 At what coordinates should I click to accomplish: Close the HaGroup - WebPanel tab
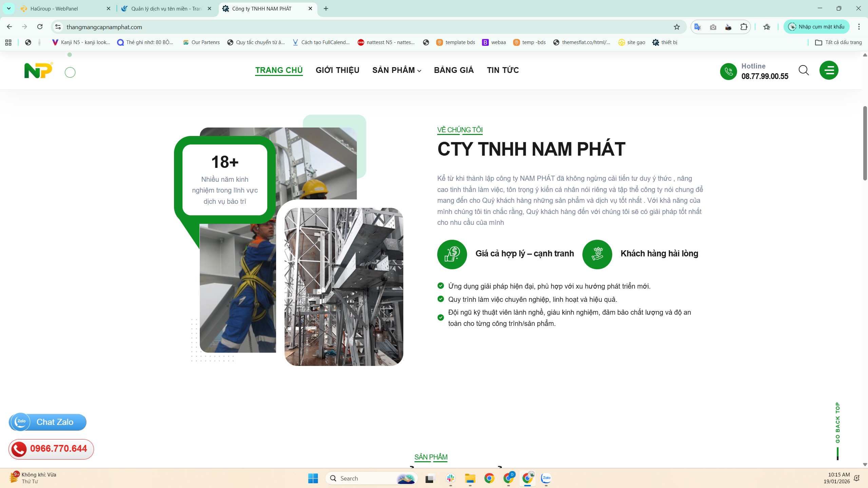point(108,8)
